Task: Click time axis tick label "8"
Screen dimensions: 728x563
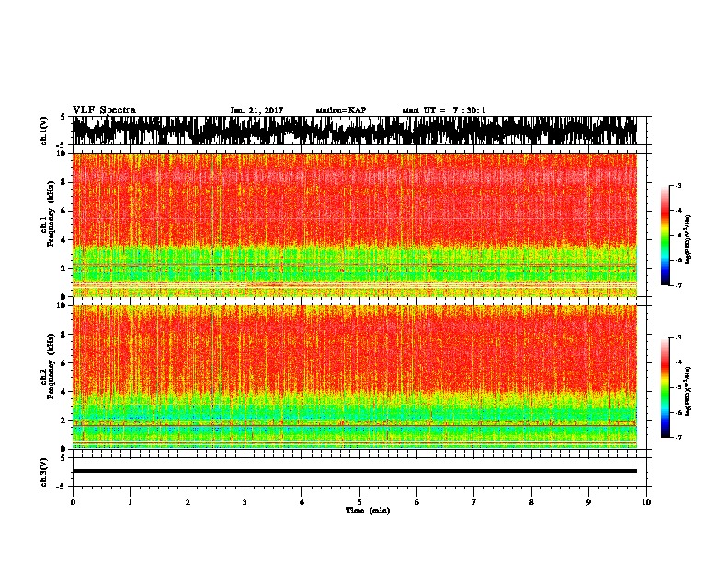Action: point(531,502)
